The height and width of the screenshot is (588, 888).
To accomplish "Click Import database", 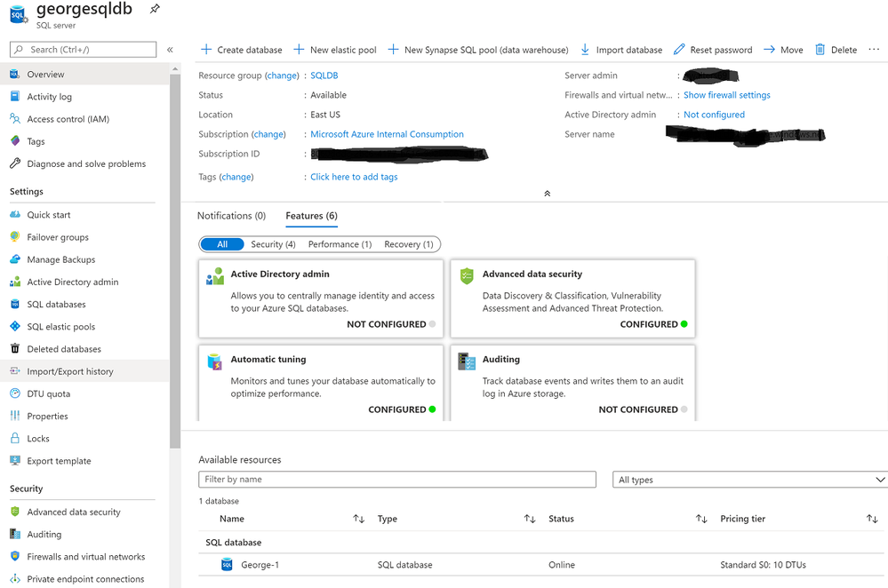I will point(621,50).
